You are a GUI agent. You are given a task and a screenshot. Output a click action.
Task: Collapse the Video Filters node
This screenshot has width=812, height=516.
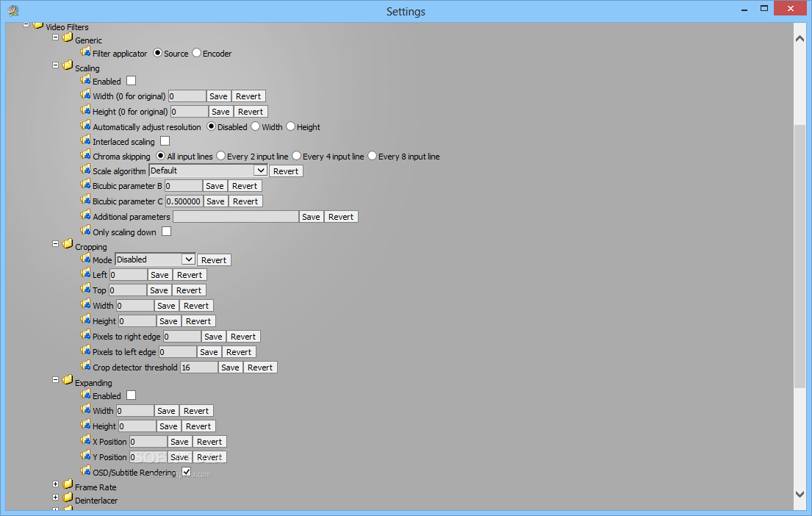26,24
